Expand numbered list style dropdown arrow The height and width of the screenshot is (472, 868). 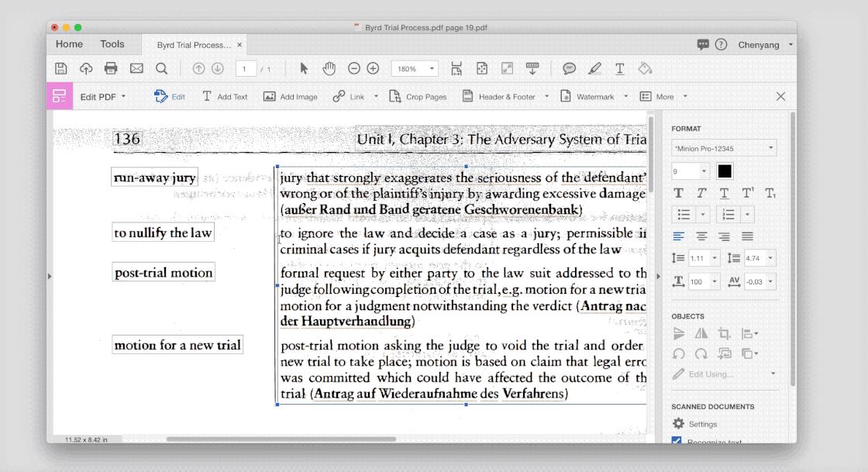pyautogui.click(x=747, y=214)
